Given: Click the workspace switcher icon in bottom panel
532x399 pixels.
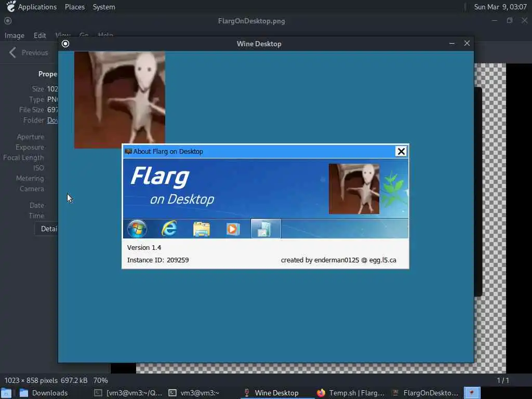Looking at the screenshot, I should (x=472, y=393).
